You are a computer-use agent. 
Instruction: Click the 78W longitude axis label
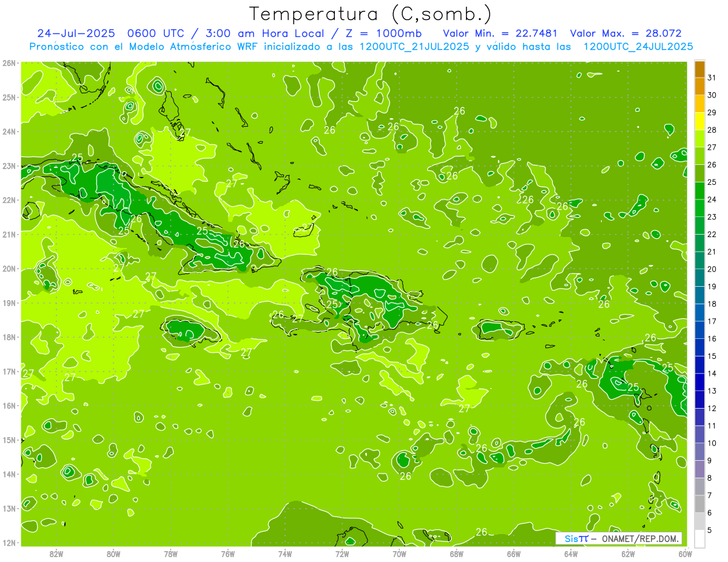(x=170, y=553)
